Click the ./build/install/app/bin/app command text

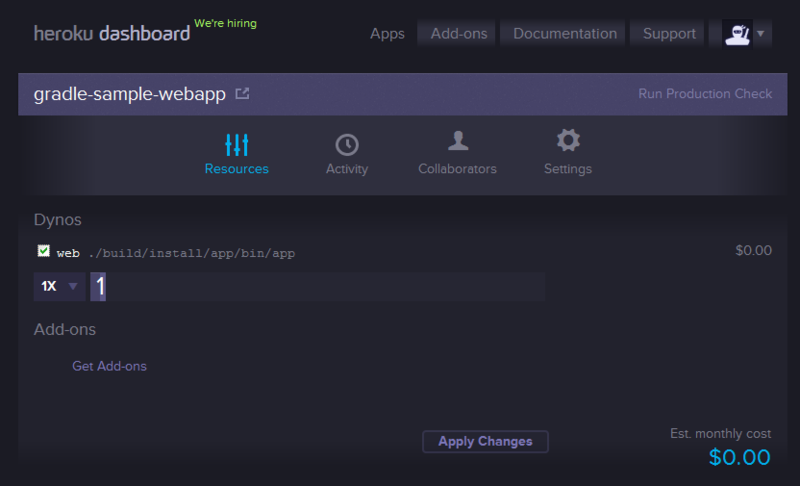[x=192, y=253]
